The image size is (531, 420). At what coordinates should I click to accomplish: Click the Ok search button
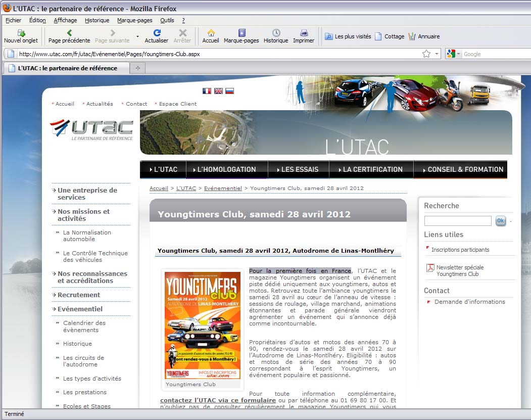[x=500, y=221]
